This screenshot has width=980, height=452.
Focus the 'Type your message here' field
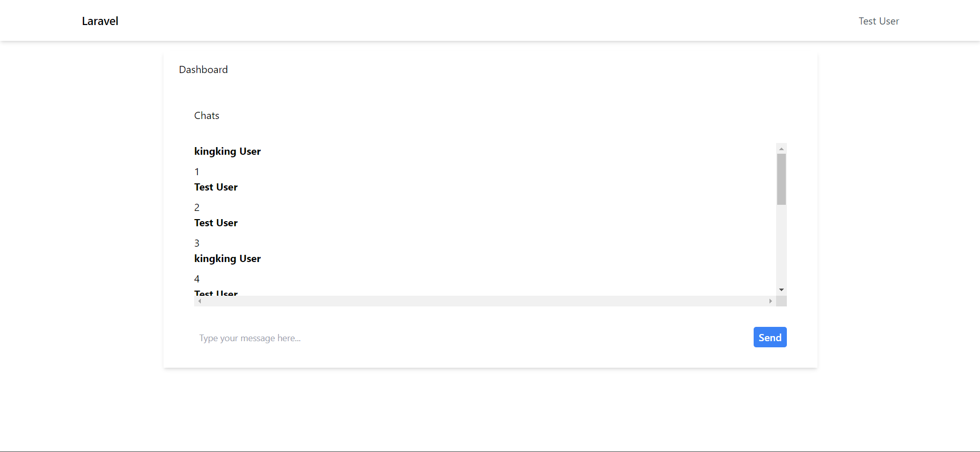[x=471, y=338]
